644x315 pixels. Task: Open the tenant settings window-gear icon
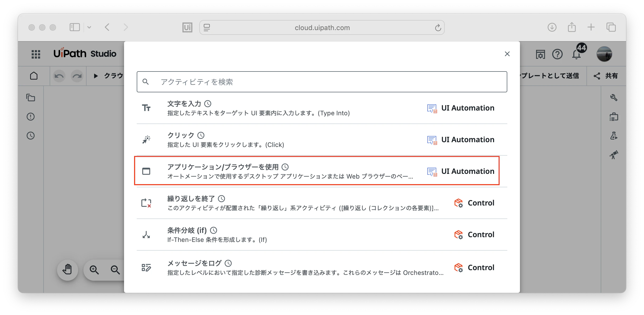(x=540, y=54)
